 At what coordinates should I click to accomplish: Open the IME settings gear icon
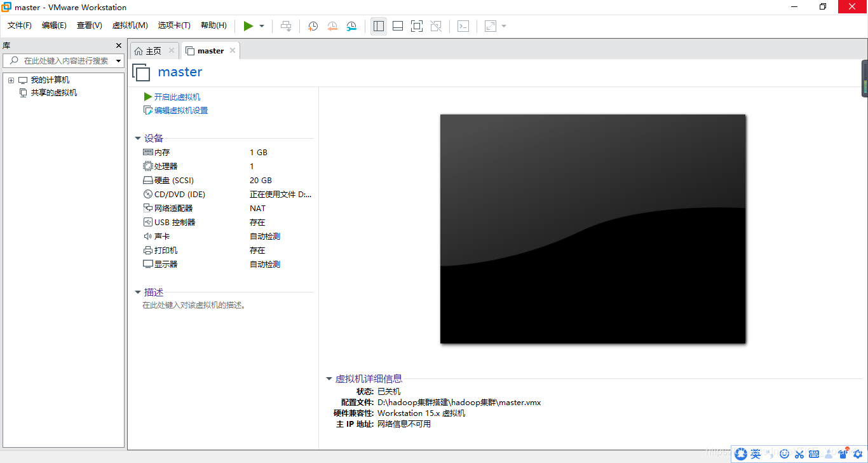click(857, 453)
